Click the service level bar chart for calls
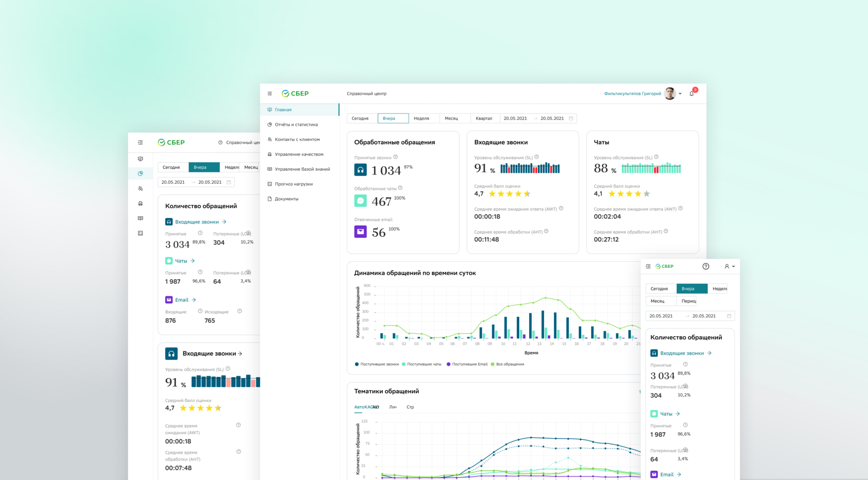This screenshot has height=480, width=868. [530, 168]
